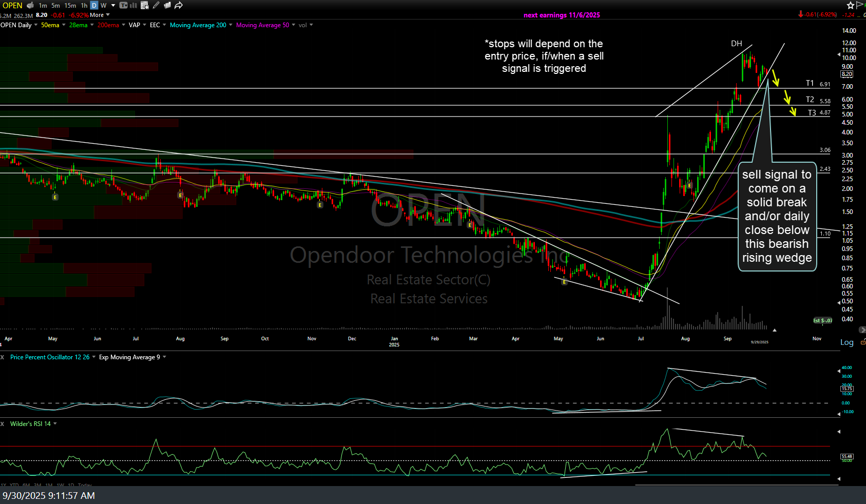The image size is (866, 504).
Task: Select the 15m timeframe
Action: [x=70, y=5]
